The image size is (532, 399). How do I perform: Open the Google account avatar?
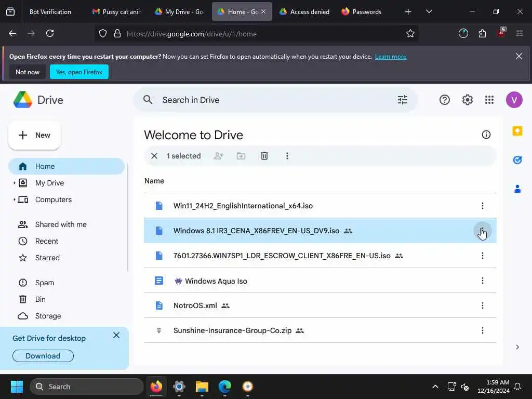(514, 100)
